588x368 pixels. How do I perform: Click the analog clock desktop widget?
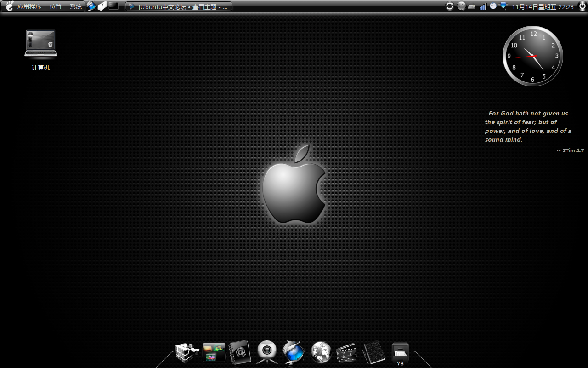click(x=533, y=56)
